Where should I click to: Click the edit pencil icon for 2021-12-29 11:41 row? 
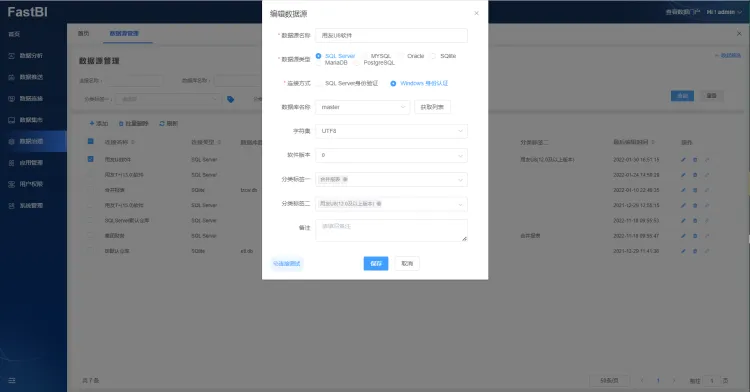click(683, 251)
